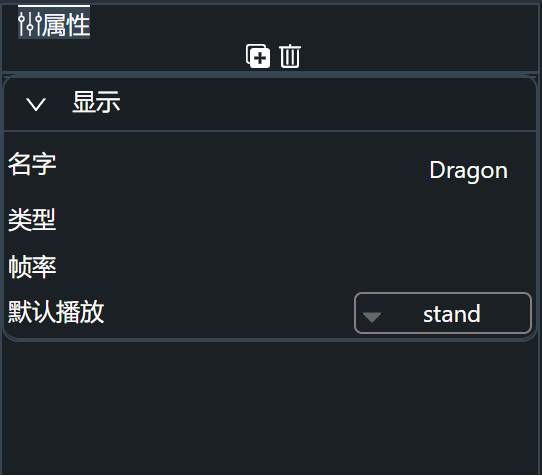The width and height of the screenshot is (542, 476).
Task: Click the sliders icon beside 属性
Action: click(30, 24)
